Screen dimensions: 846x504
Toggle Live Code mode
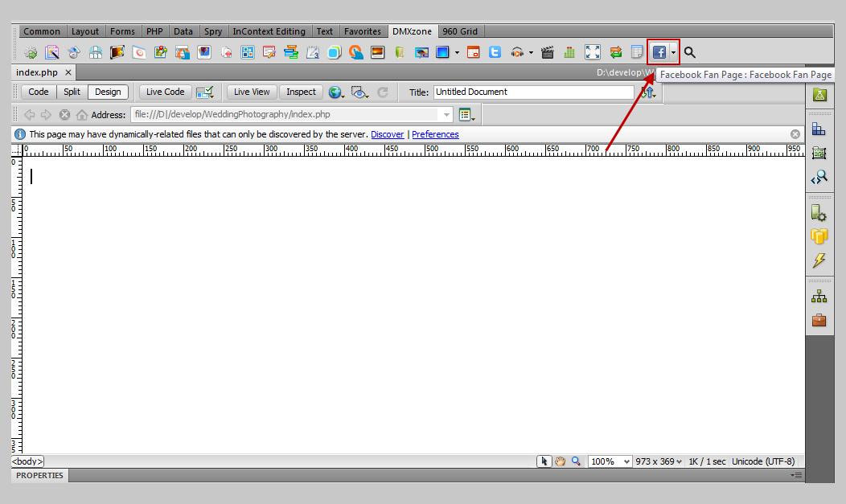coord(165,92)
